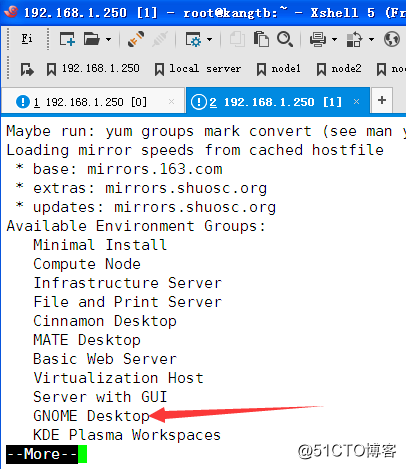Viewport: 406px width, 469px height.
Task: Click the 'KDE Plasma Workspaces' line
Action: pyautogui.click(x=127, y=435)
